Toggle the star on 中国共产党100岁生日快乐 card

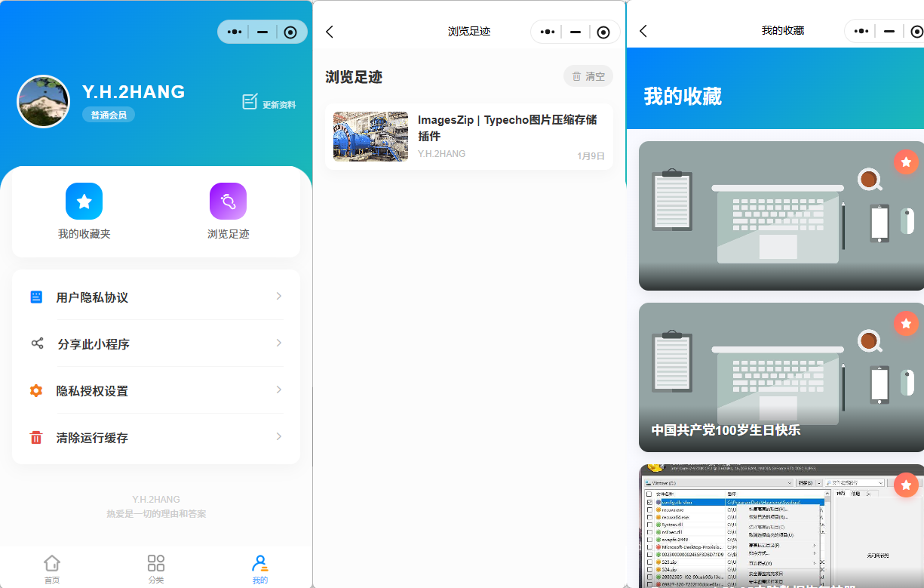click(906, 324)
